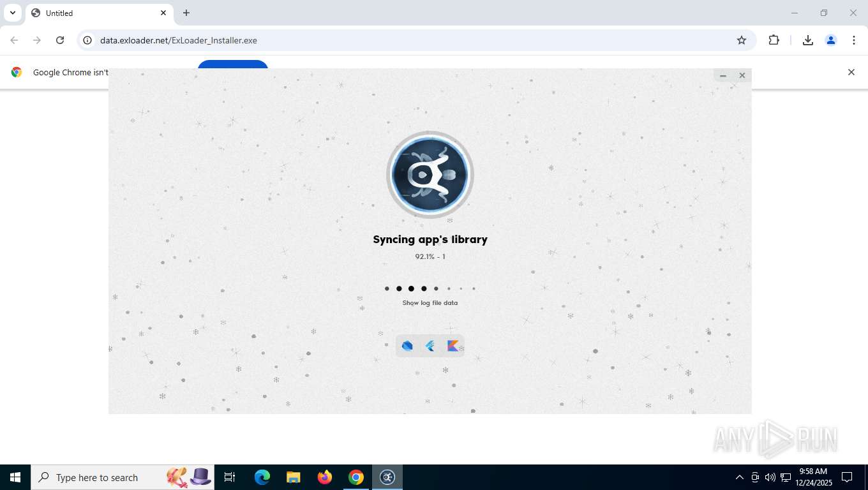Go forward in Chrome
868x490 pixels.
[x=37, y=40]
